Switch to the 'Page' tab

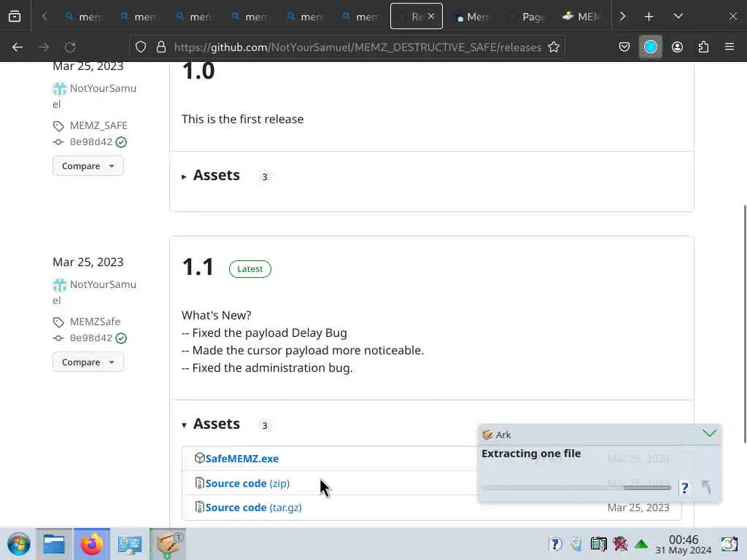(528, 17)
